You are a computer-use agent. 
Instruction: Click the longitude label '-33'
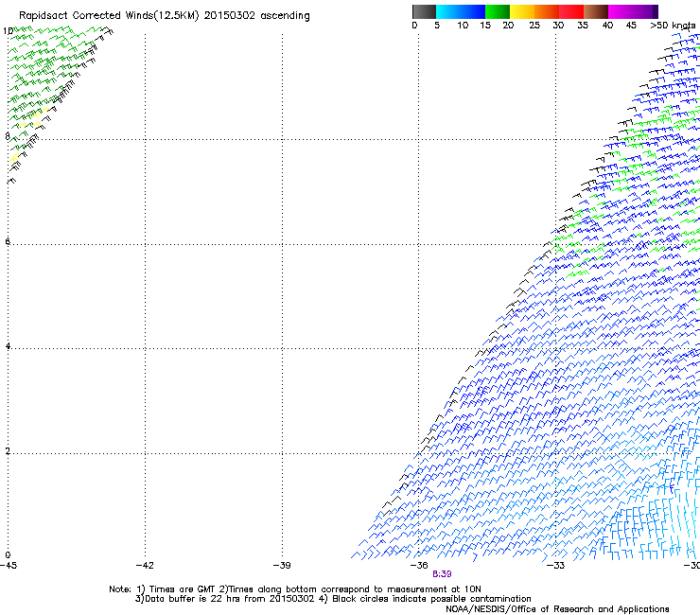tap(555, 565)
